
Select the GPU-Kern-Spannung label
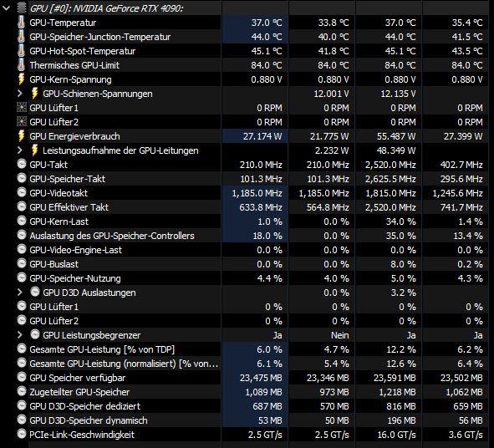70,79
